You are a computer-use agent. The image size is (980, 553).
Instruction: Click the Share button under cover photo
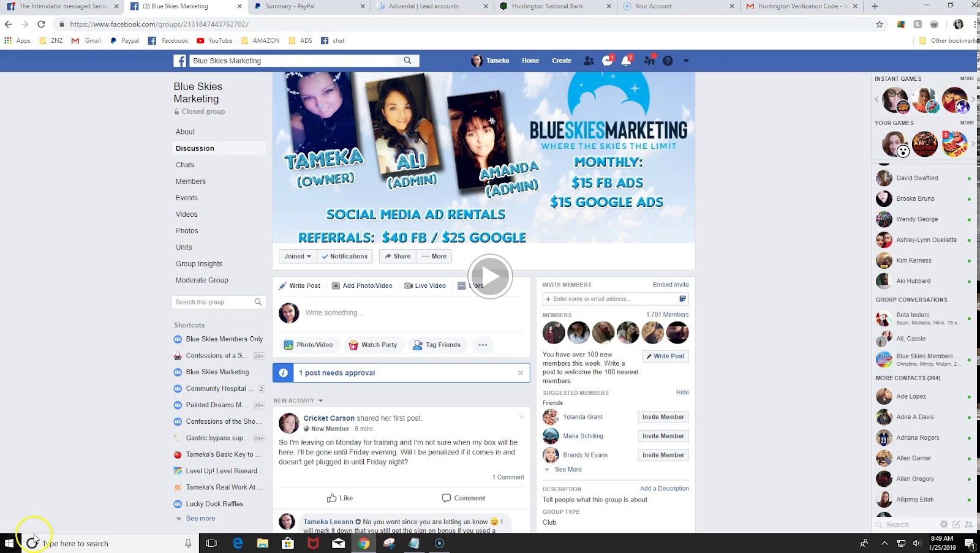click(x=398, y=257)
